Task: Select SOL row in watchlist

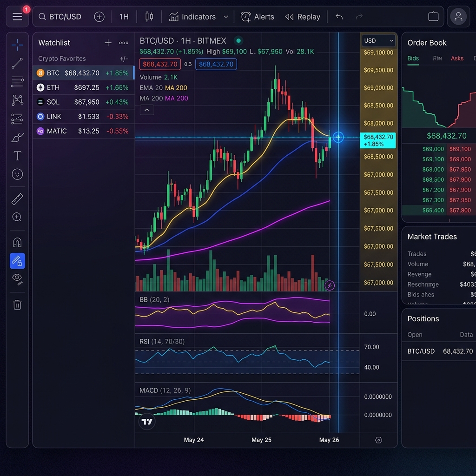Action: tap(84, 102)
